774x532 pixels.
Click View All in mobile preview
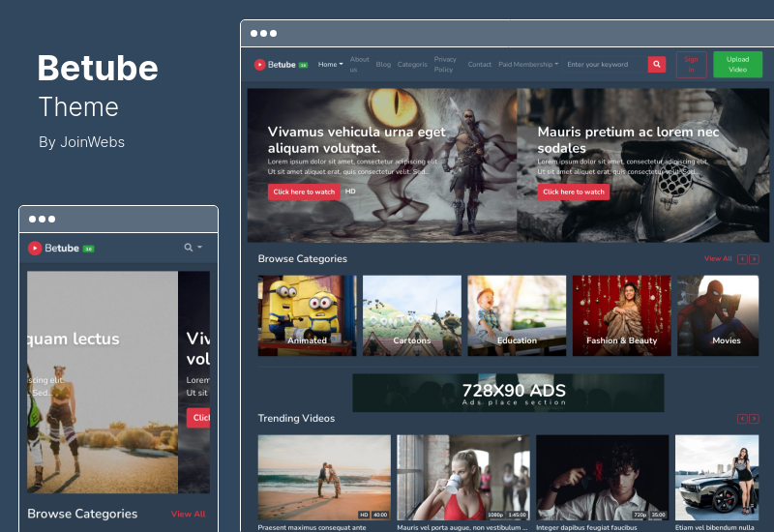[188, 514]
